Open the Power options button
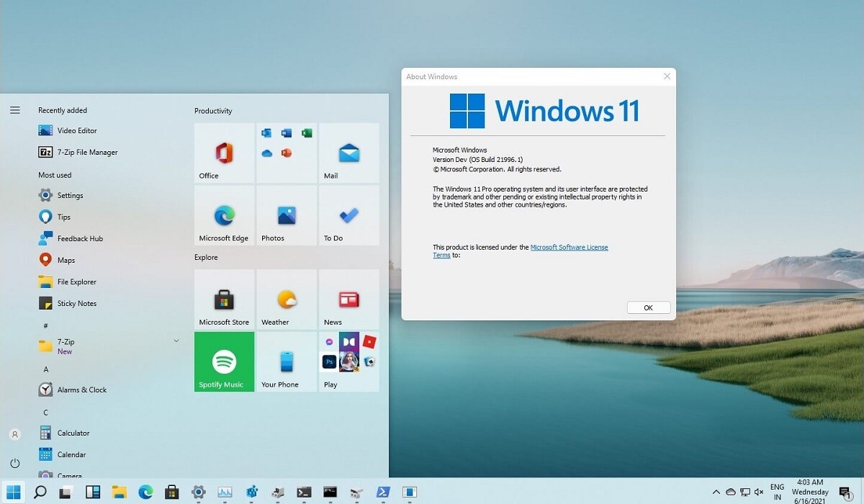Viewport: 864px width, 504px height. 14,463
